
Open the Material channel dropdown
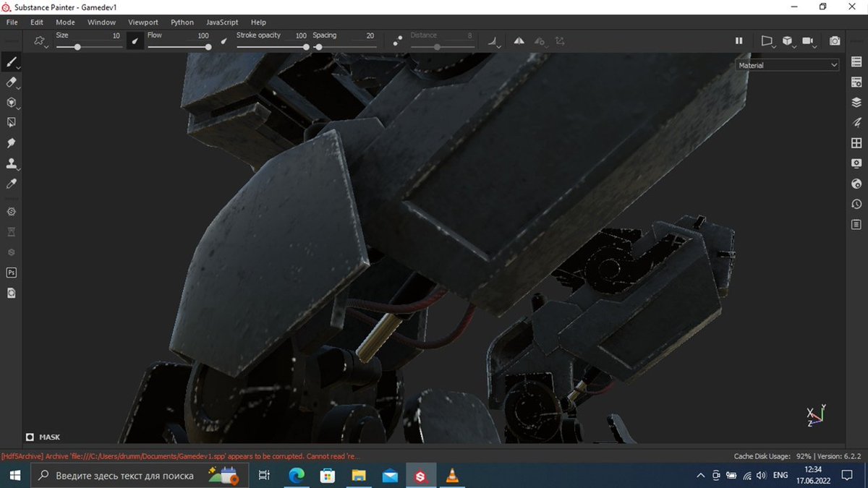click(x=787, y=65)
